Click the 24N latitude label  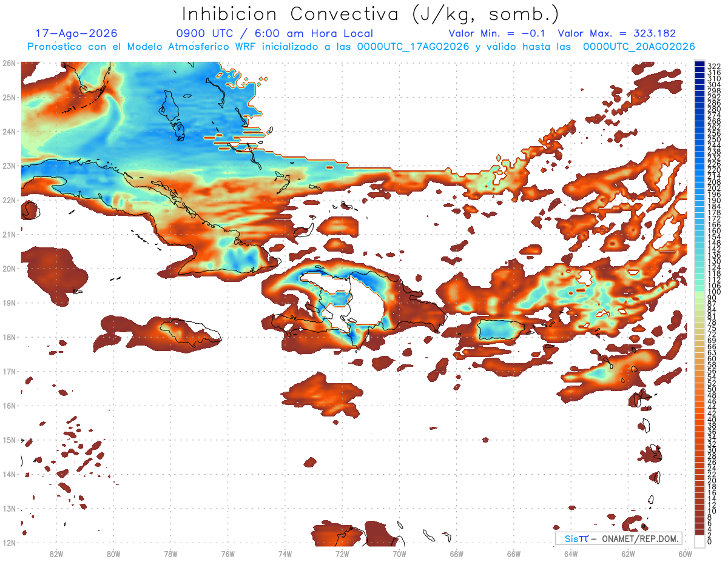click(9, 132)
